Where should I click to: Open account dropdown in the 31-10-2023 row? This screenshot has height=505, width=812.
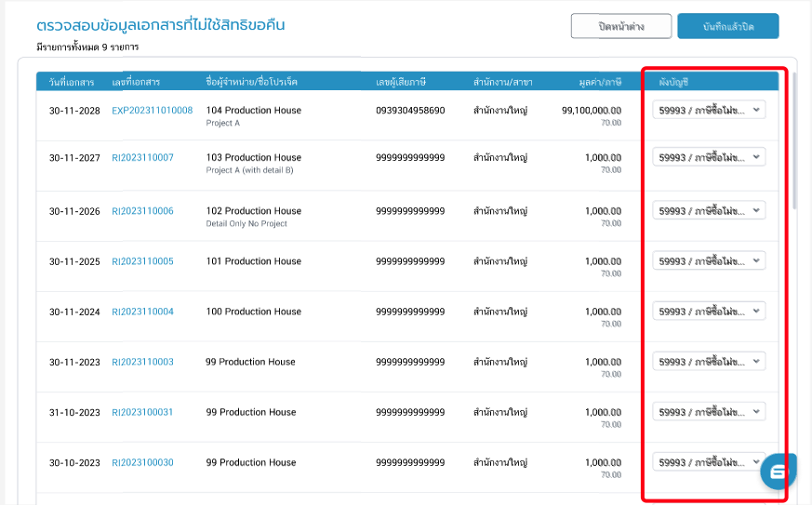pyautogui.click(x=709, y=411)
